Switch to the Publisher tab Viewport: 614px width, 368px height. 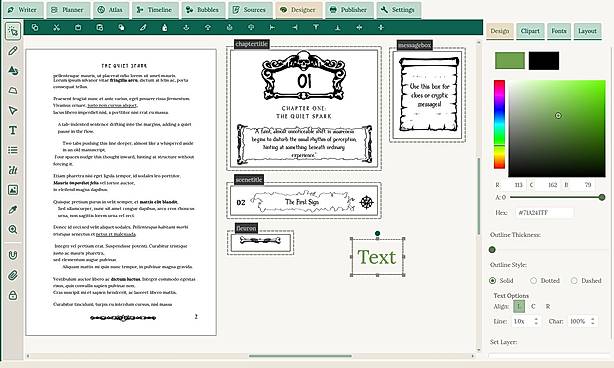tap(349, 10)
